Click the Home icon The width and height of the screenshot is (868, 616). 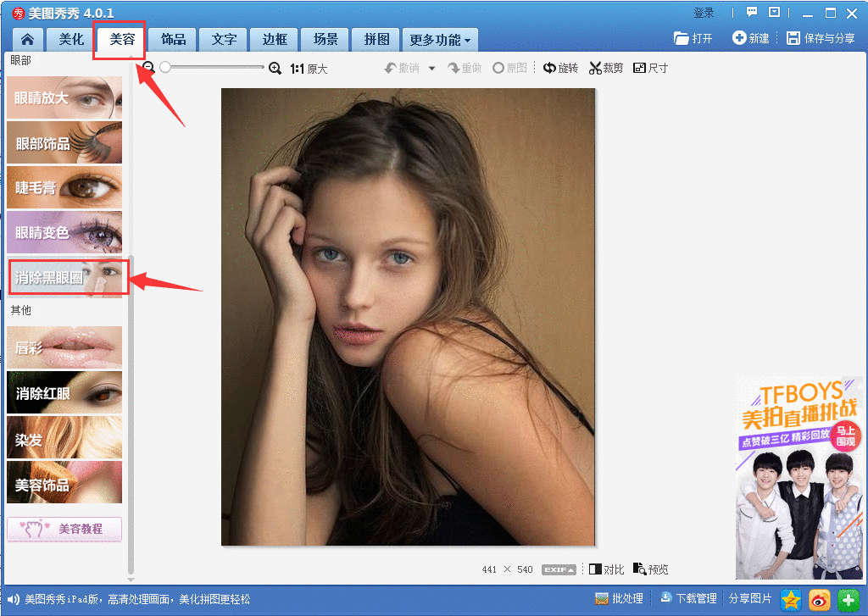[x=28, y=39]
